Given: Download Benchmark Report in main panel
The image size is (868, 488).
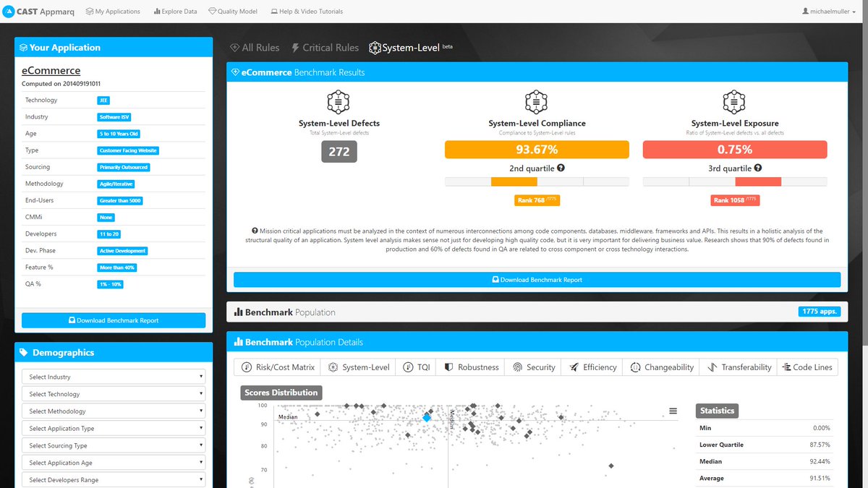Looking at the screenshot, I should 537,280.
